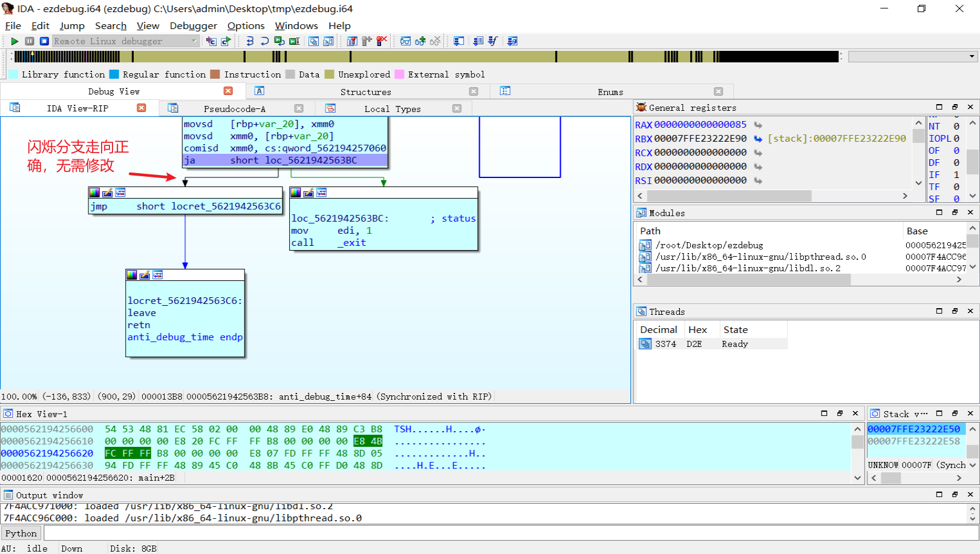Click the IF flag value

click(x=956, y=174)
